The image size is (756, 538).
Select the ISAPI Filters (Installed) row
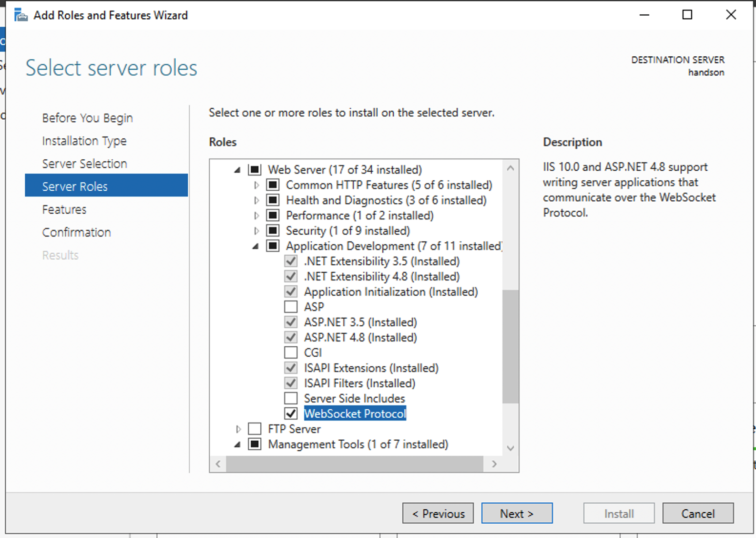tap(360, 383)
